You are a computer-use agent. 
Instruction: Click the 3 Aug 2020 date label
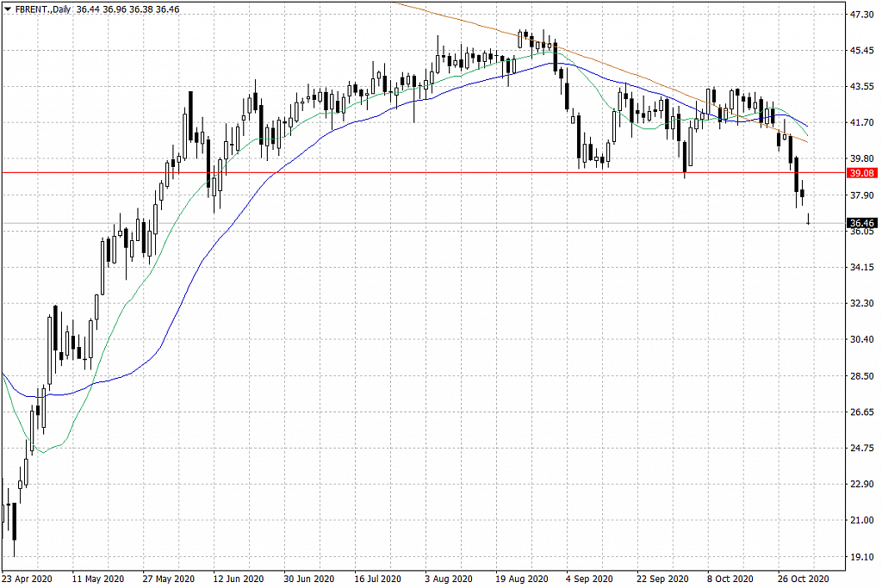coord(449,579)
